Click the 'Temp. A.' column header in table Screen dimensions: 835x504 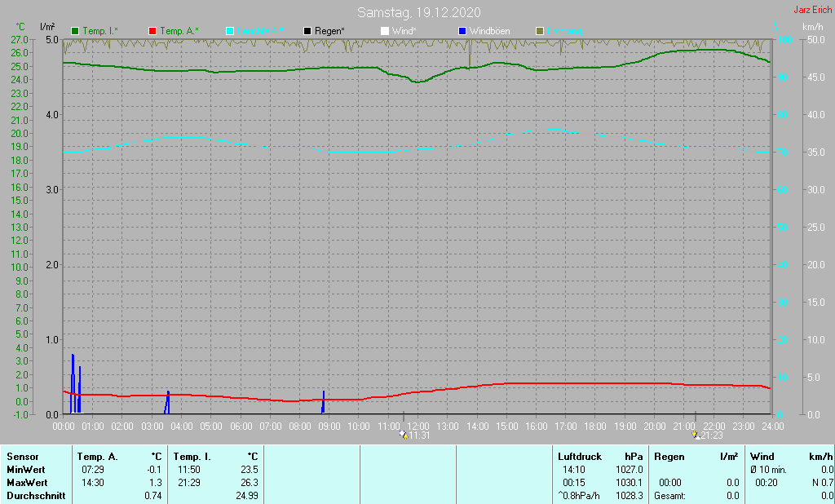[x=98, y=457]
